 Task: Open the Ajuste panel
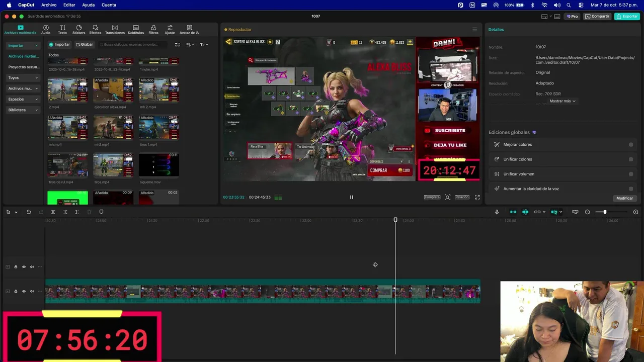pyautogui.click(x=170, y=30)
